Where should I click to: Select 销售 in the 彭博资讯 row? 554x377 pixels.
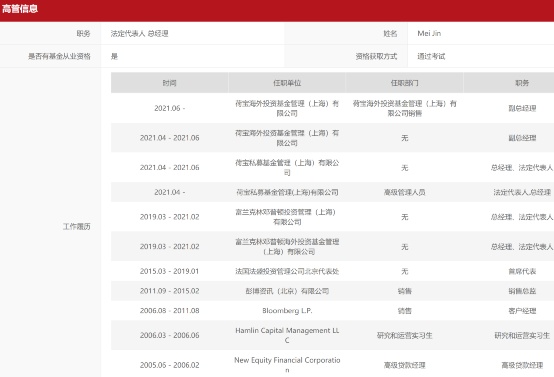[405, 291]
